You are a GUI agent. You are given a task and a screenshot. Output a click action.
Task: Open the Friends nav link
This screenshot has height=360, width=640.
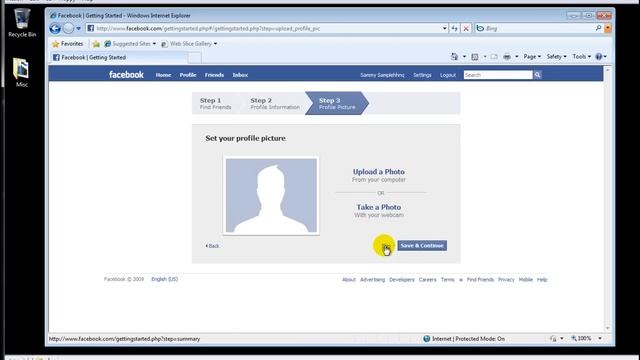click(214, 75)
